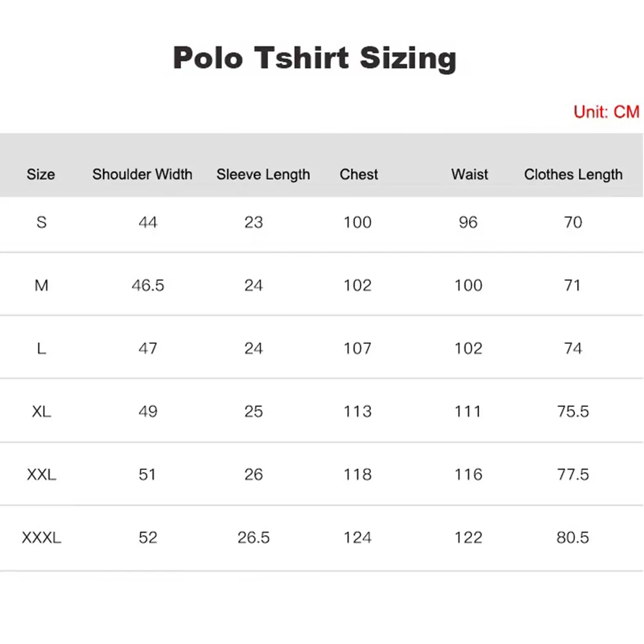Click the clothes length value 80.5
644x644 pixels.
point(573,538)
